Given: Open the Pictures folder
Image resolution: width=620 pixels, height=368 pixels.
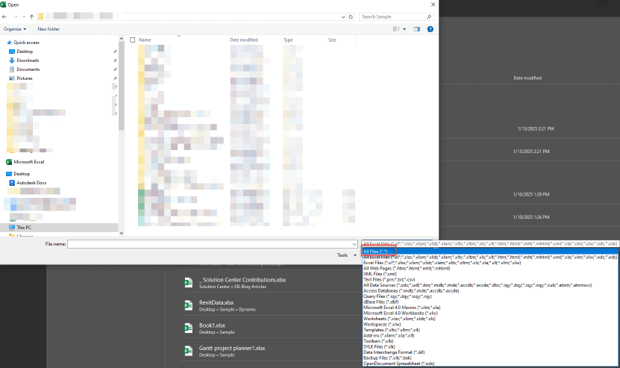Looking at the screenshot, I should click(x=25, y=78).
